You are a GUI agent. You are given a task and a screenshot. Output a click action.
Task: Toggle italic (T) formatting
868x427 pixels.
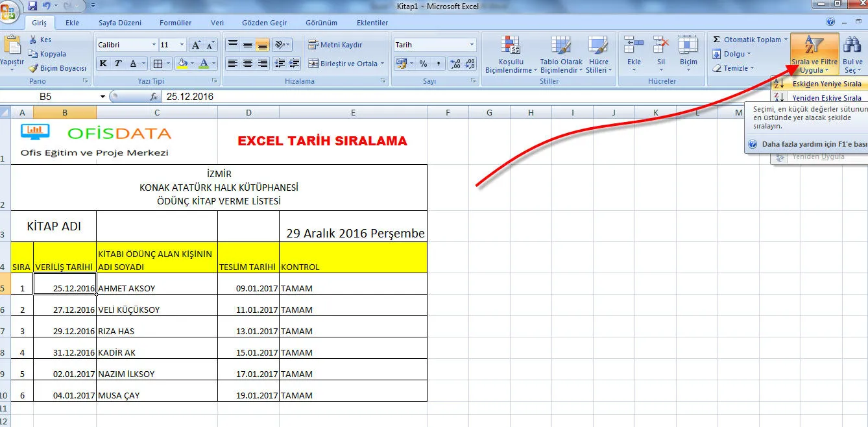point(118,64)
